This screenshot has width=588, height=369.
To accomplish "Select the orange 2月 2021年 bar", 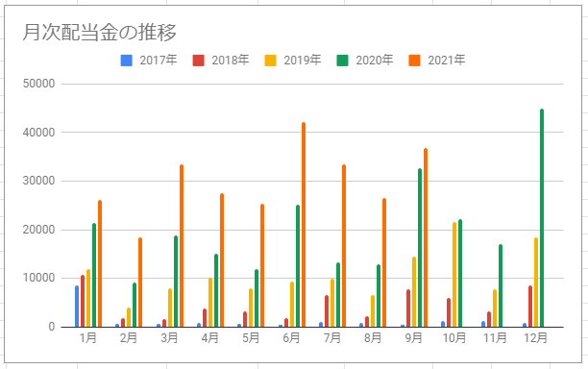I will [x=140, y=283].
